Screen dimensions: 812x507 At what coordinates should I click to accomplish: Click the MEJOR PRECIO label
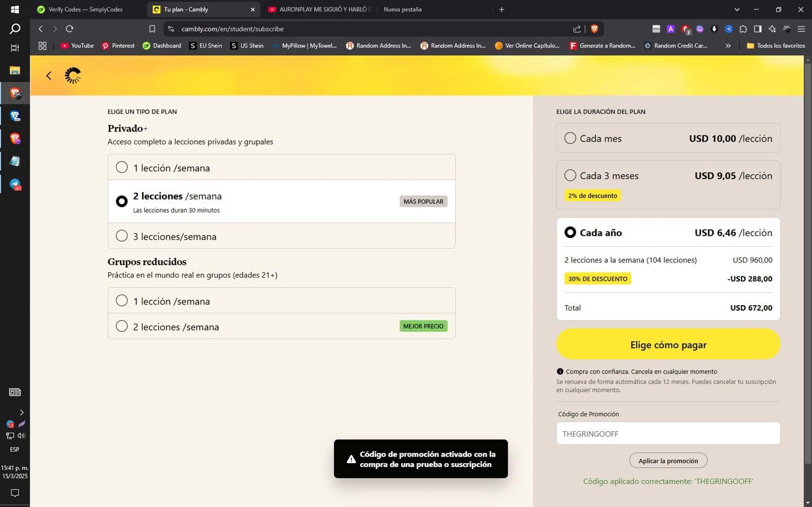(x=423, y=326)
